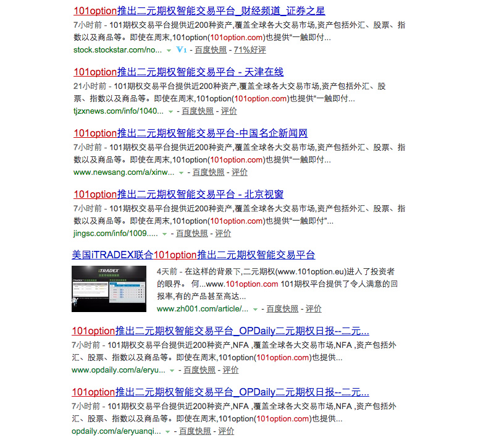The height and width of the screenshot is (448, 478).
Task: Open the 北京视窗 101option result title
Action: [x=178, y=194]
